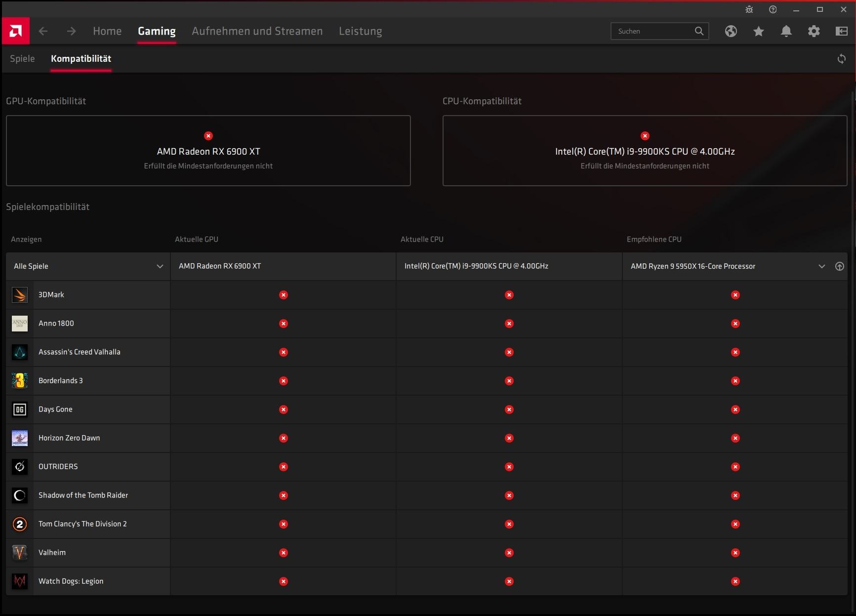Select the Watch Dogs: Legion name
The height and width of the screenshot is (616, 856).
[71, 581]
